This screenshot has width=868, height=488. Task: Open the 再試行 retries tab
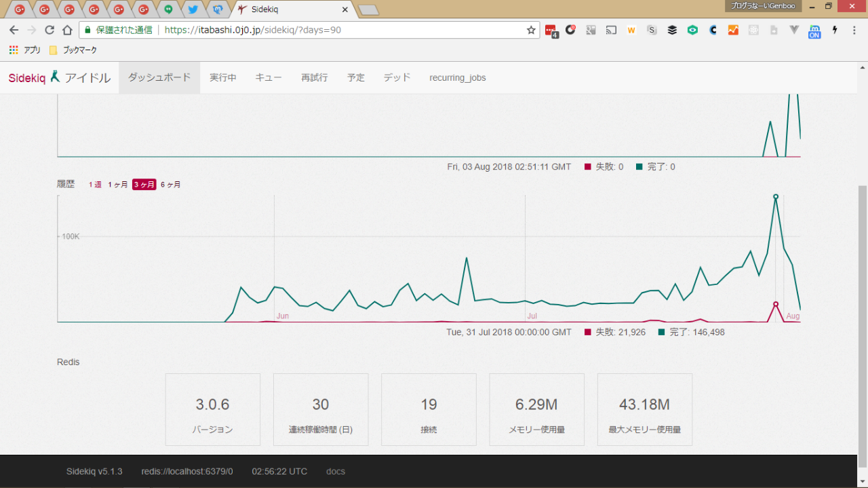pos(314,77)
